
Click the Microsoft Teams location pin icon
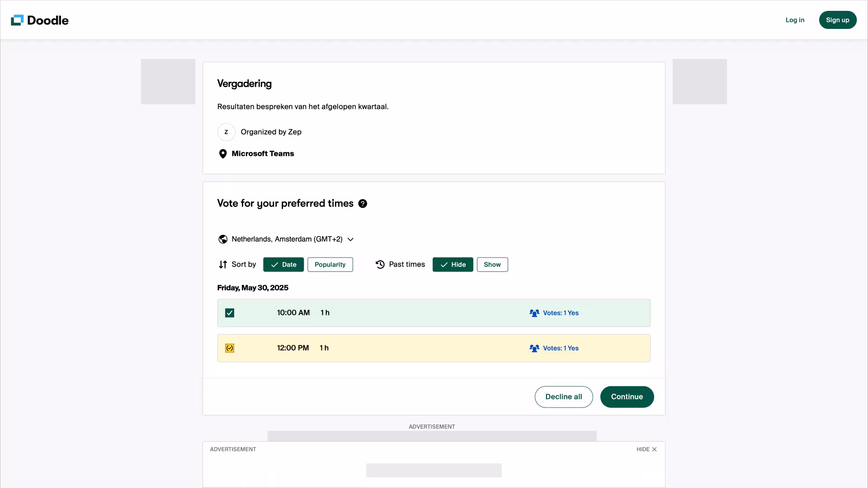(x=223, y=154)
